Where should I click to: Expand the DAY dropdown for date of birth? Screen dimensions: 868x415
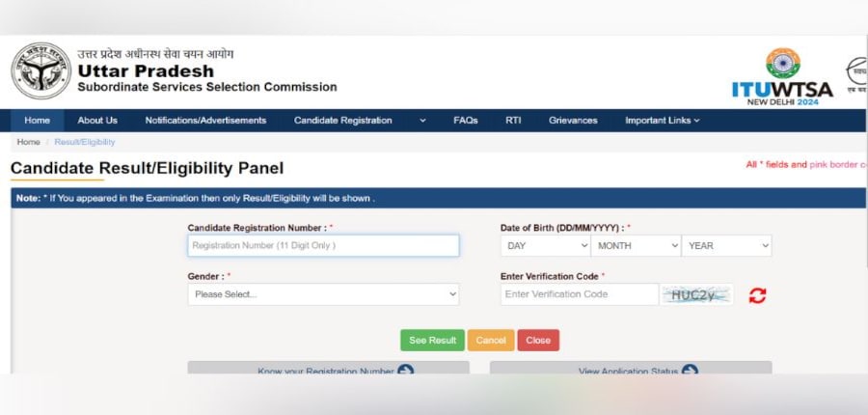click(545, 246)
